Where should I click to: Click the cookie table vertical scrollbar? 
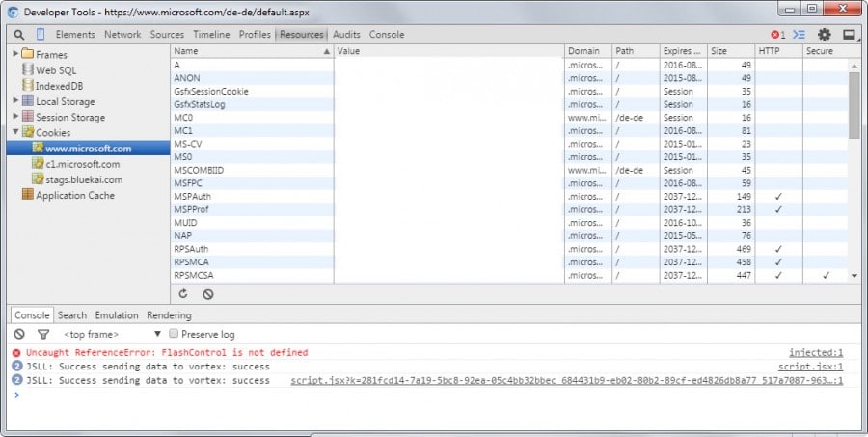click(854, 106)
